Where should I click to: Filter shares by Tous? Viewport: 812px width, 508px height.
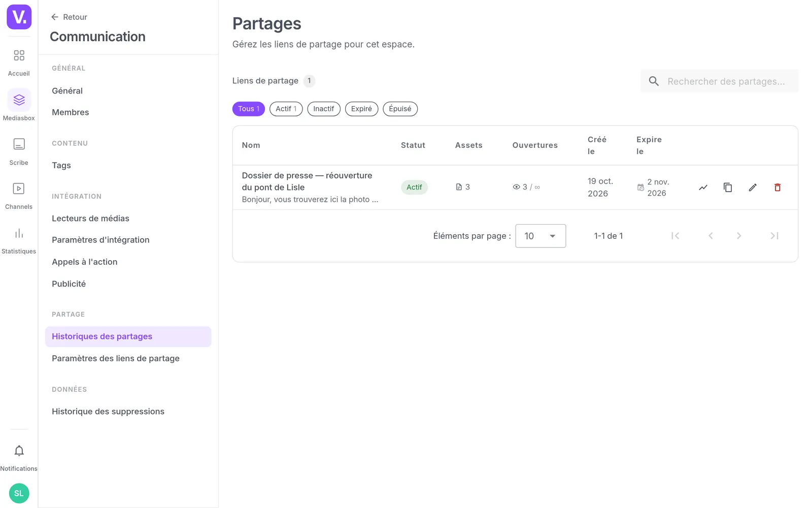(249, 109)
